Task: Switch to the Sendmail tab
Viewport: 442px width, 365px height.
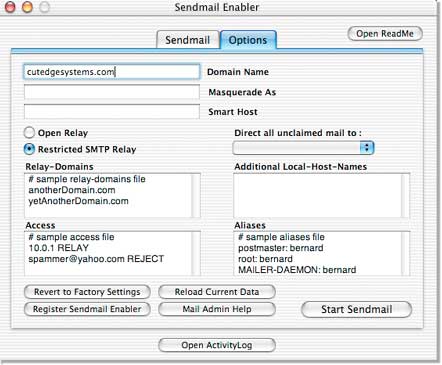Action: (x=188, y=40)
